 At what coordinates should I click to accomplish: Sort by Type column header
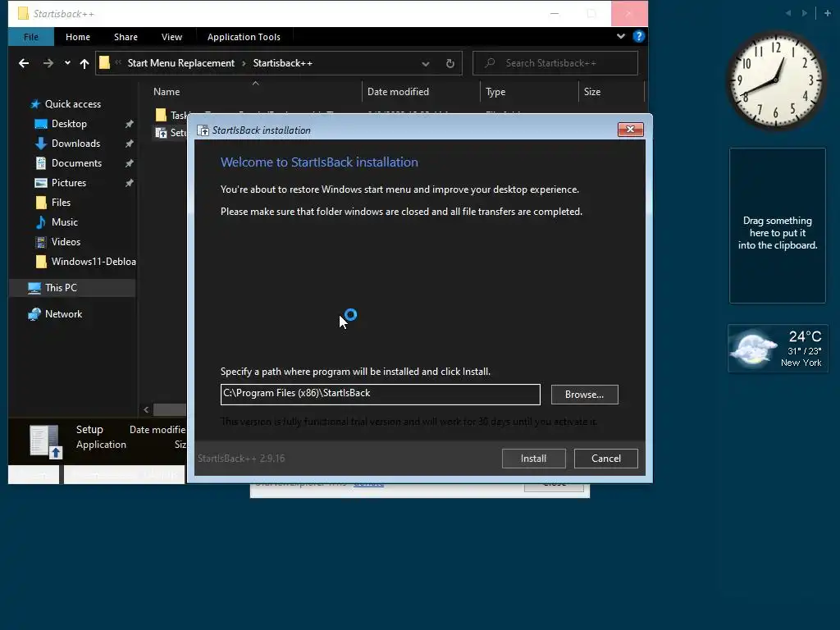(x=495, y=92)
